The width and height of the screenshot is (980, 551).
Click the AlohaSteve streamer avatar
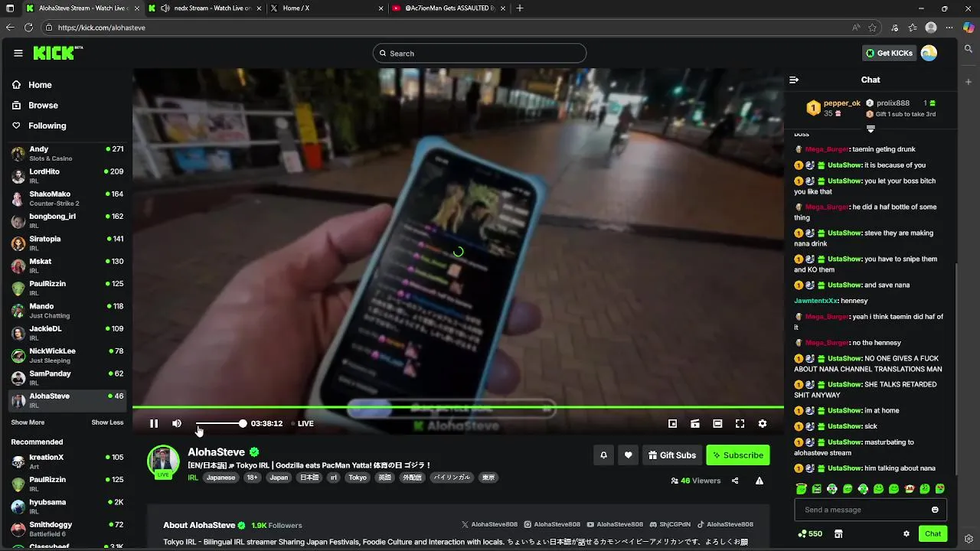pos(163,461)
